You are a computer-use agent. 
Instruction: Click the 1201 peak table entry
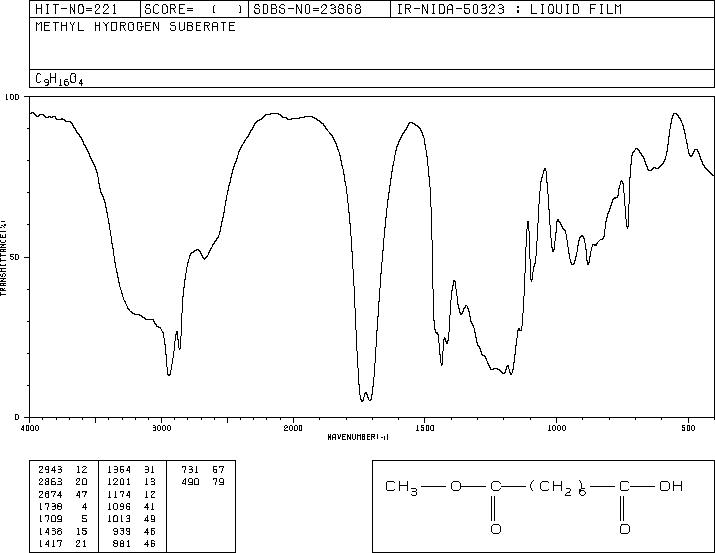[x=131, y=482]
